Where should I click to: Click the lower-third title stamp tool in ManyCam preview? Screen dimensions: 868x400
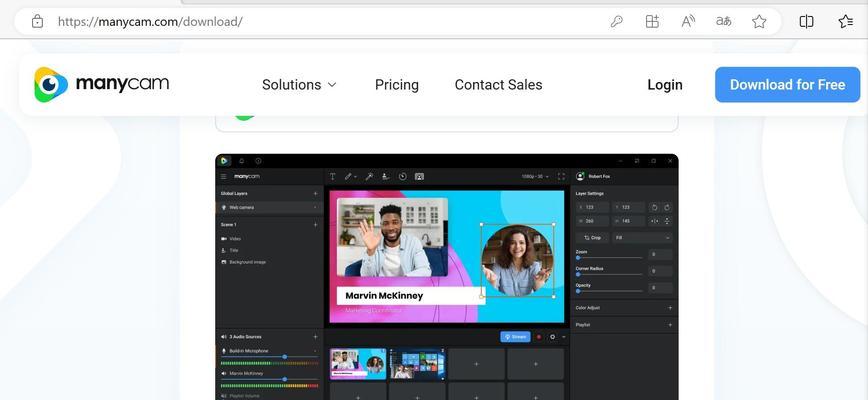pos(385,176)
